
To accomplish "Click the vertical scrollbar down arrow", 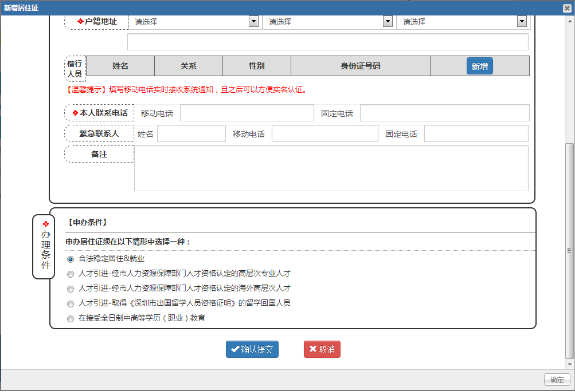I will [569, 364].
